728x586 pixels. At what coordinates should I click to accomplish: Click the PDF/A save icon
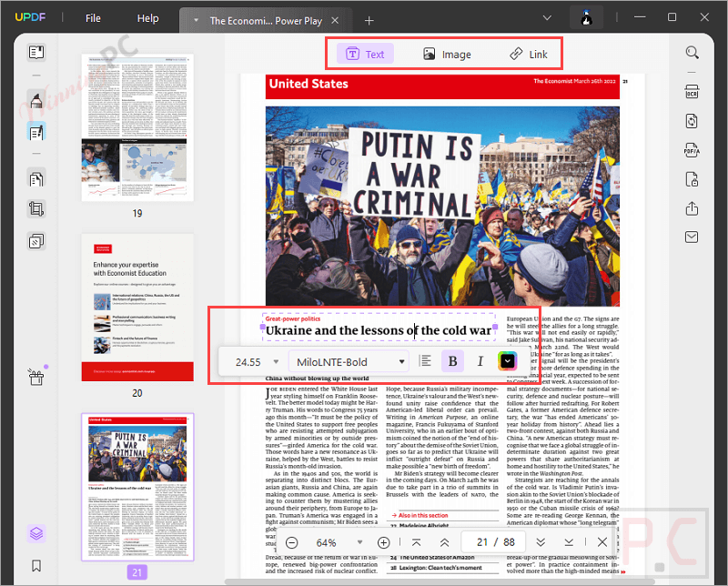692,150
